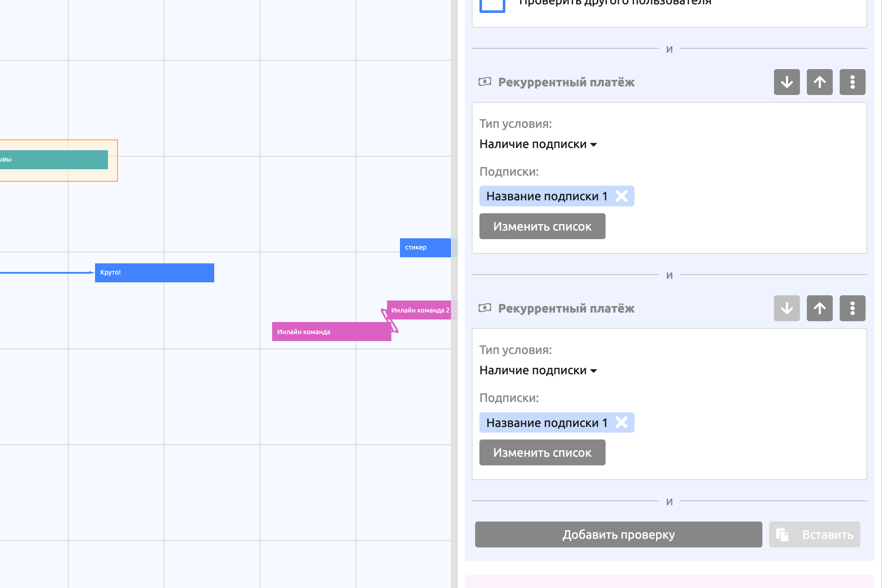Select the стикер node on canvas

(x=425, y=248)
